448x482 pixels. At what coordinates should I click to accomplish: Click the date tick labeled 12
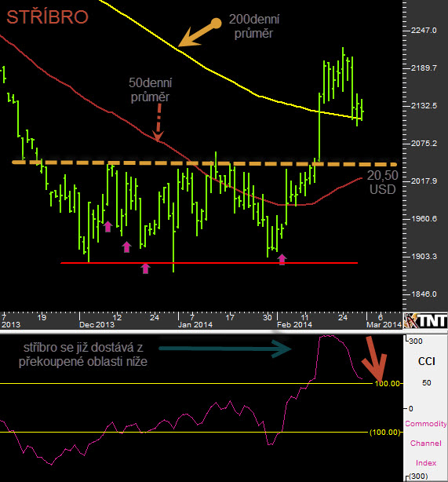coord(117,317)
